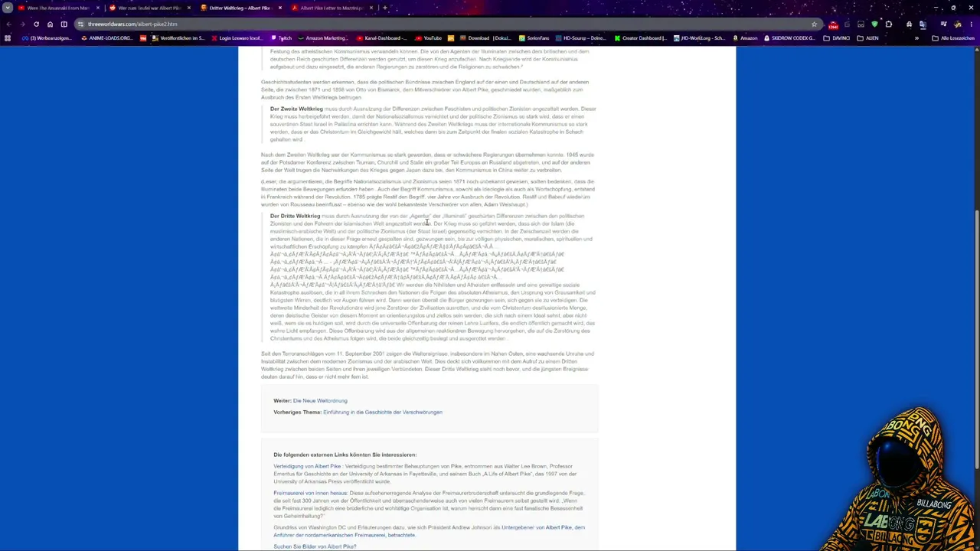Viewport: 980px width, 551px height.
Task: View site information for threeworldwars.com
Action: (x=80, y=24)
